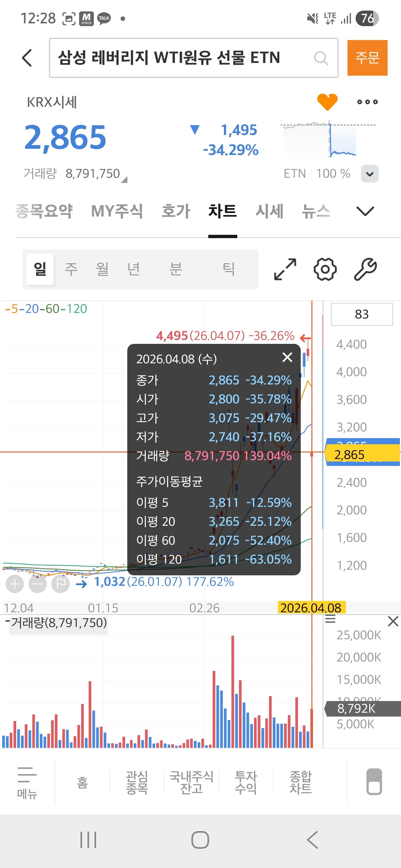Tap the moving average legend 5-20-60-120
The image size is (401, 868).
[46, 309]
